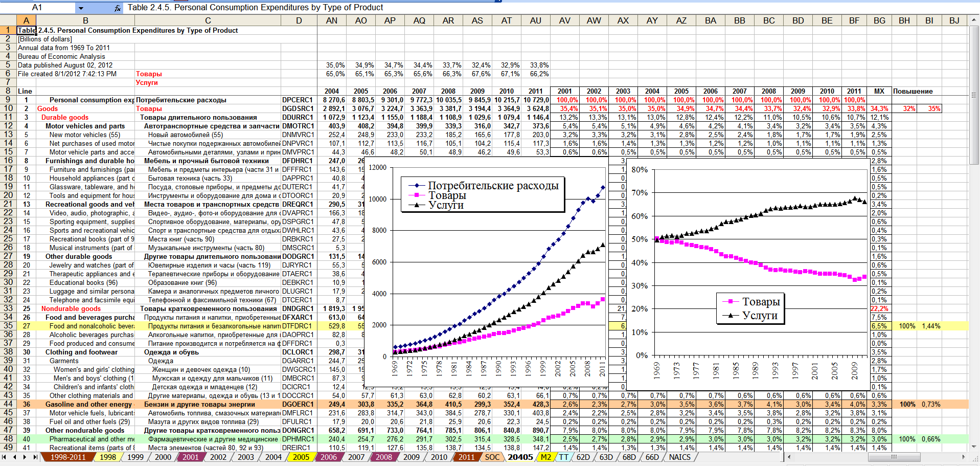Click the horizontal scrollbar left arrow
This screenshot has width=980, height=466.
tap(790, 457)
